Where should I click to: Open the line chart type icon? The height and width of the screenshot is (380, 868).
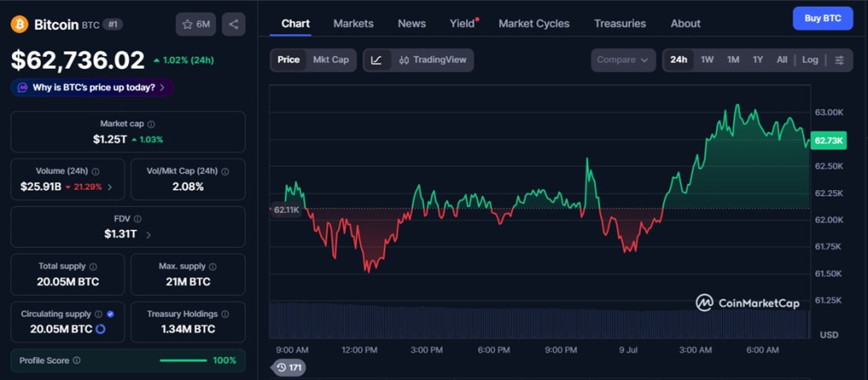tap(376, 60)
